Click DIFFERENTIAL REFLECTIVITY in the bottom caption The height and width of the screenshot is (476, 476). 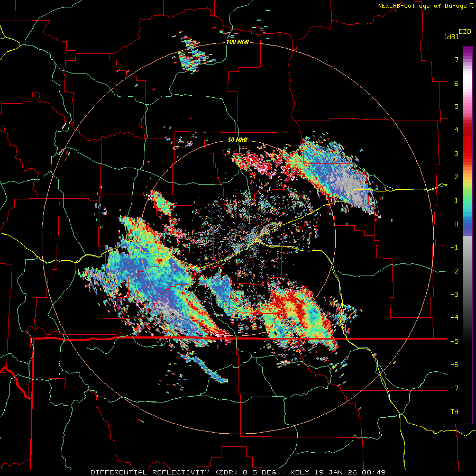coord(150,472)
